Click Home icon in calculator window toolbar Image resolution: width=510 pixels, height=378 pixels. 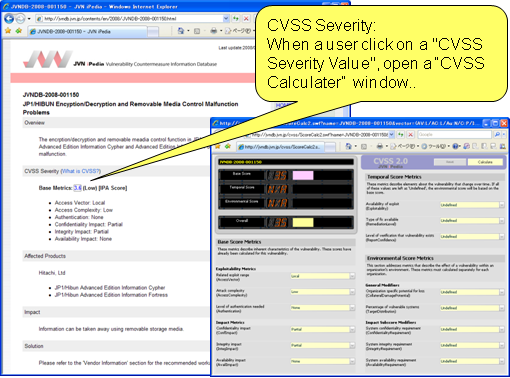click(x=349, y=146)
